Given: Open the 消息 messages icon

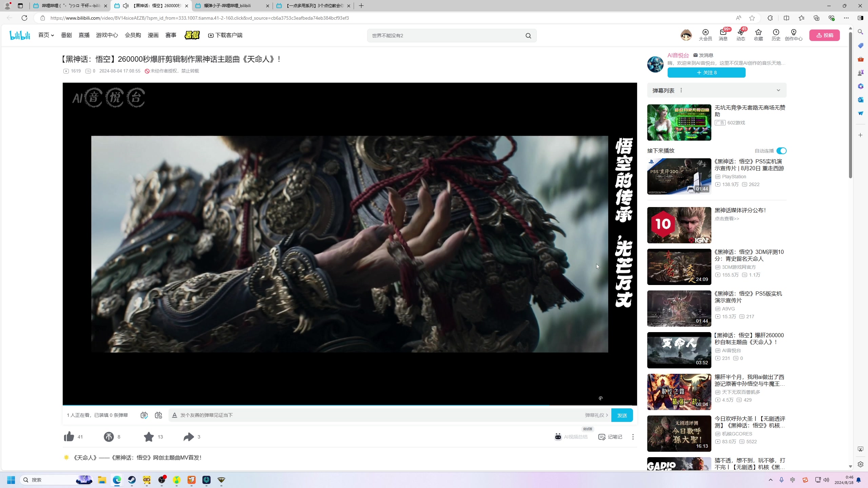Looking at the screenshot, I should coord(723,35).
